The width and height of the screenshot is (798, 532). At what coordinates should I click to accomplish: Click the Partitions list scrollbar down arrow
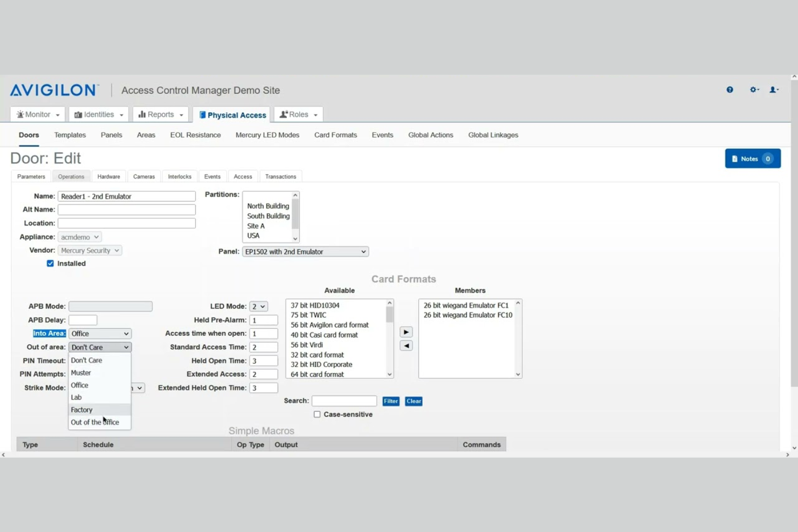(295, 238)
